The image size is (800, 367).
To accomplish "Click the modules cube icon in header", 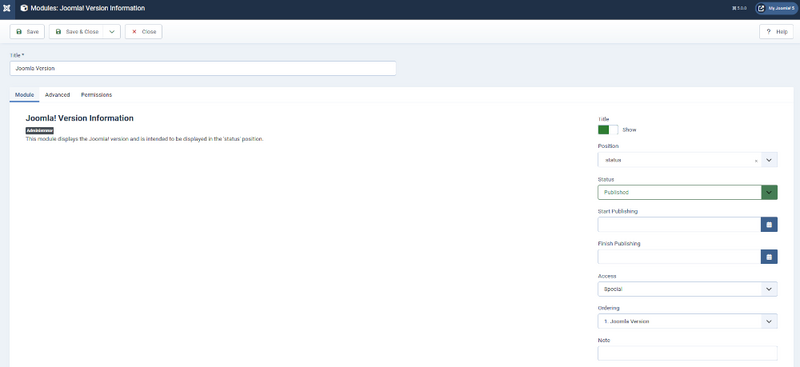I will point(24,8).
